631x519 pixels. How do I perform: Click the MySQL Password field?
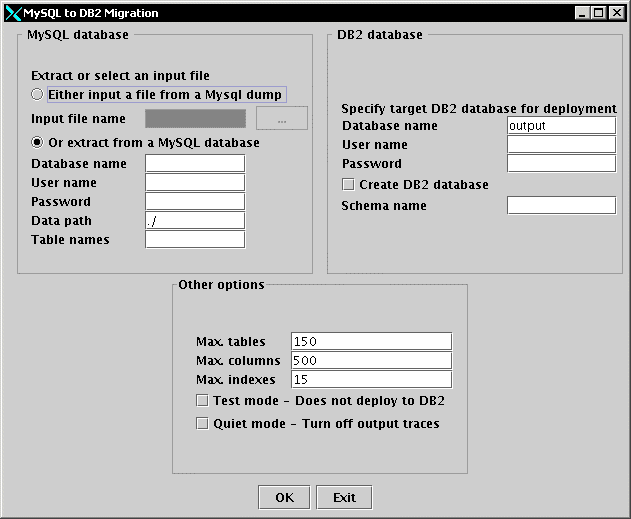coord(195,201)
